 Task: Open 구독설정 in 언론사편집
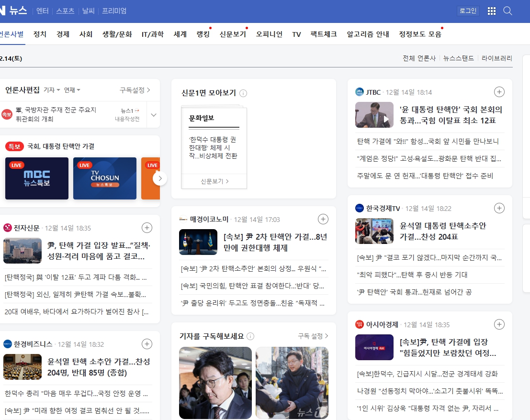coord(135,90)
